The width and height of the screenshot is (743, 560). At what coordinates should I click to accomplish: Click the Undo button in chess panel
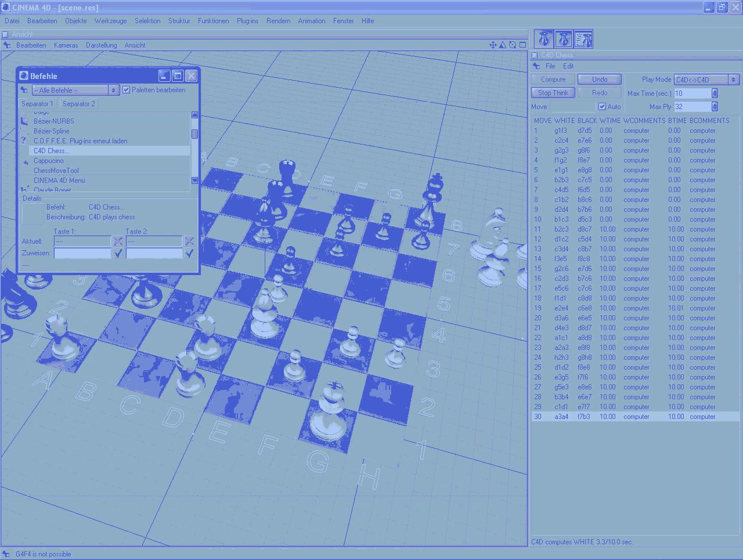(600, 80)
